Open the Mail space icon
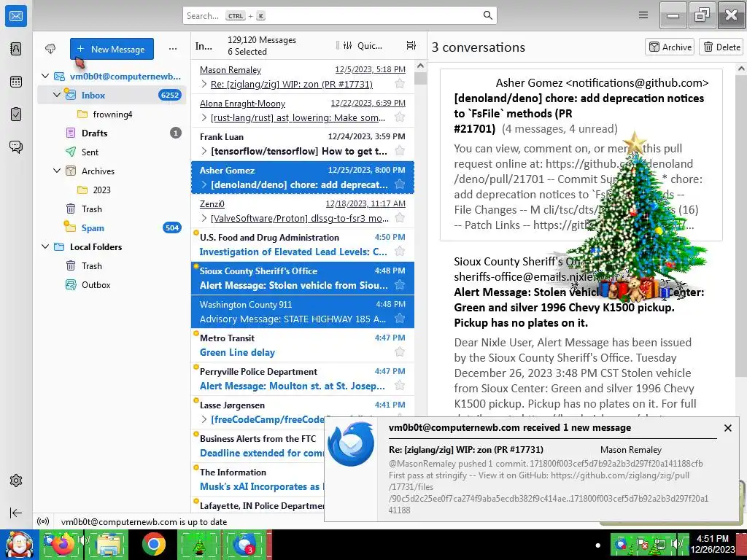This screenshot has width=747, height=560. [16, 16]
